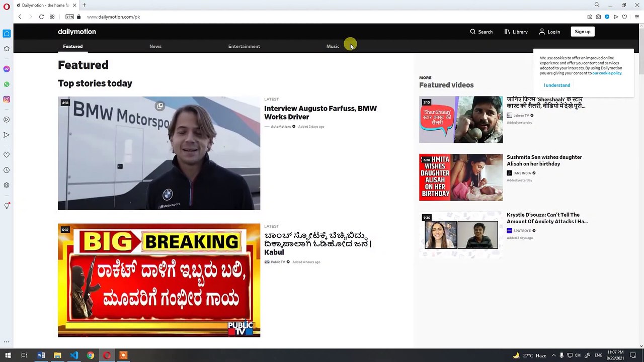Image resolution: width=644 pixels, height=362 pixels.
Task: Open a new browser tab
Action: pos(84,5)
